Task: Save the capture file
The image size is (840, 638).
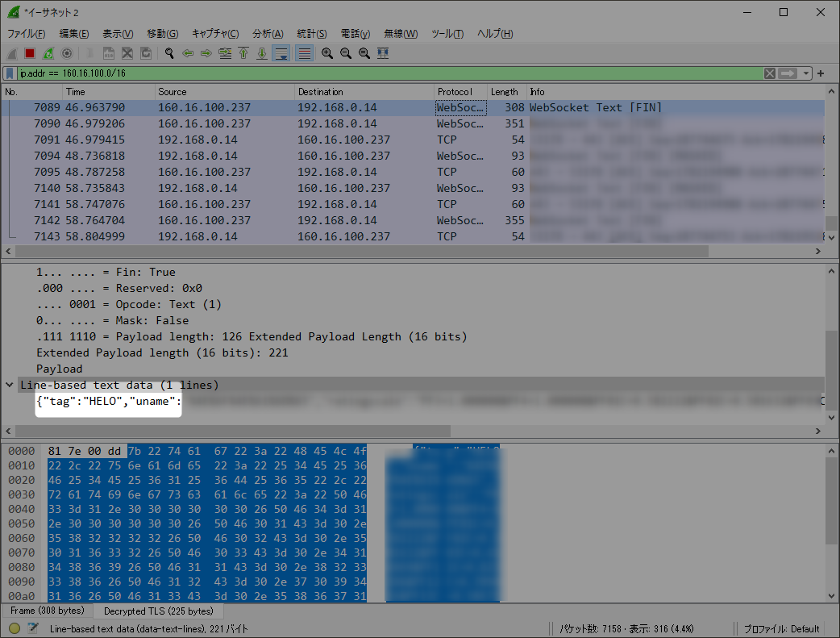Action: click(109, 53)
